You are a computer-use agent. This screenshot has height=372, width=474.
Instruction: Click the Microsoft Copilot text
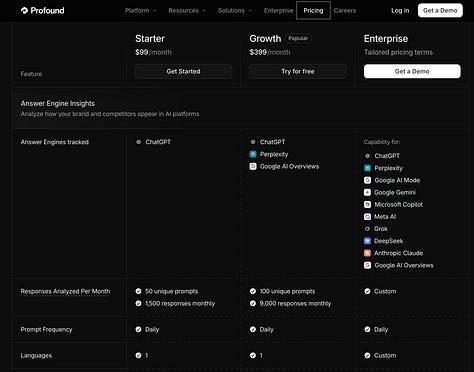point(398,205)
